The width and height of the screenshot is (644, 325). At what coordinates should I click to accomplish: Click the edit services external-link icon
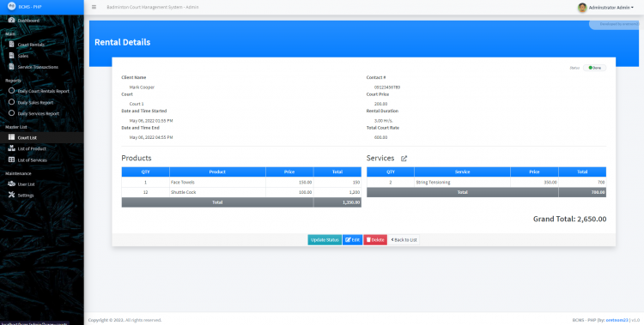[404, 159]
